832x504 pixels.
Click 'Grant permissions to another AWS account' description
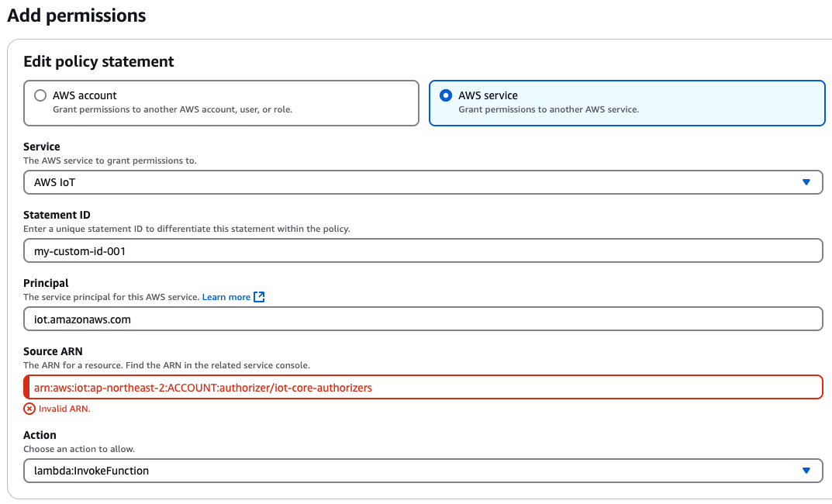(172, 109)
